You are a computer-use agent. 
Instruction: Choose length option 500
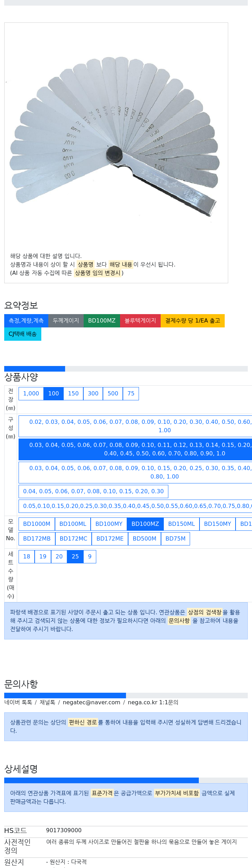(113, 393)
